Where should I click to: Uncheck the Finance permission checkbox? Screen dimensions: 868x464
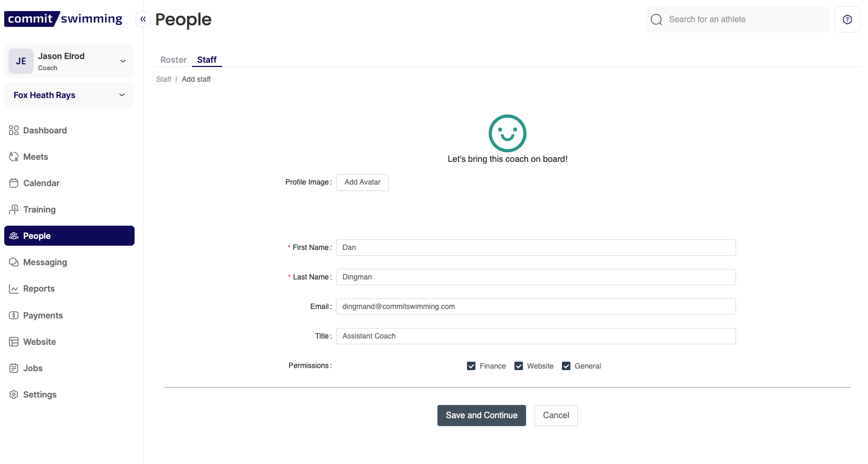point(471,366)
